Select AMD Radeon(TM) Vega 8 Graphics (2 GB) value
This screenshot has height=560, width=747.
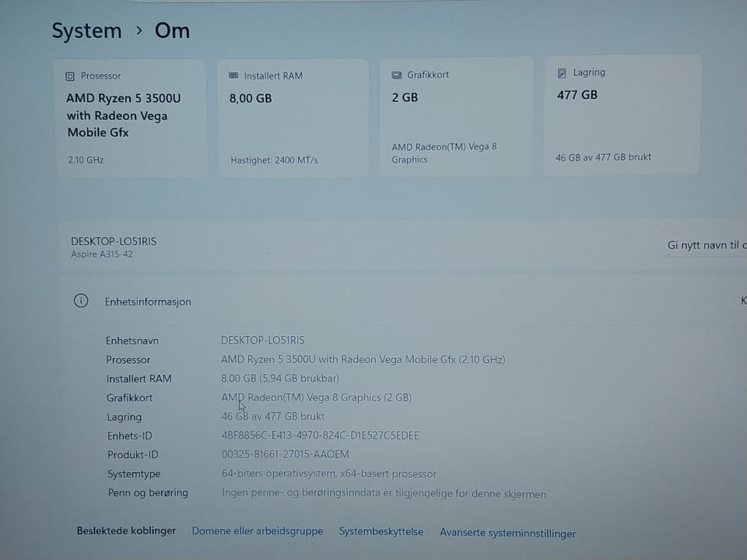point(317,397)
